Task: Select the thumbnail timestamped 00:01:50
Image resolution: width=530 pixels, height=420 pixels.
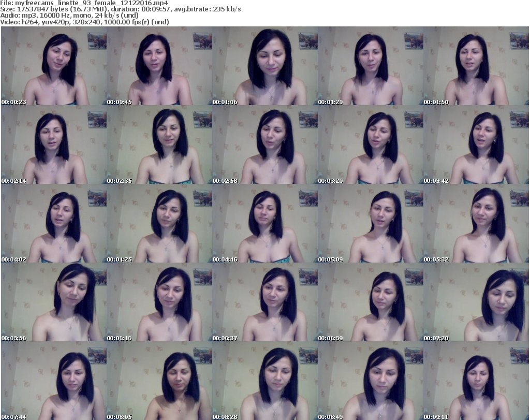Action: 476,66
